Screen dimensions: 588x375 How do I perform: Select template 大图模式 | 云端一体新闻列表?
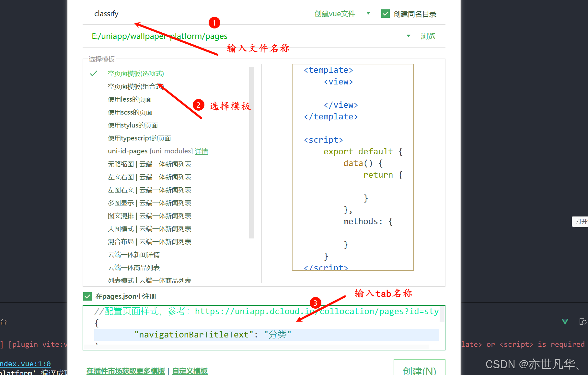(149, 229)
